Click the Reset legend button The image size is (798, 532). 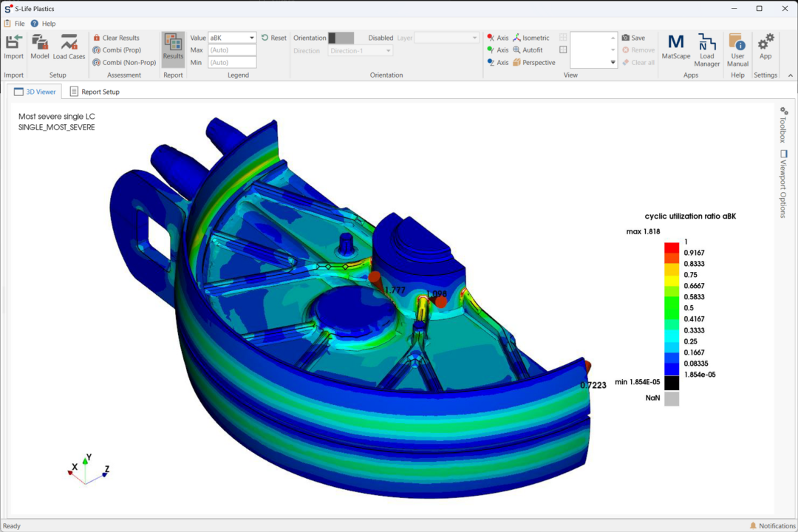(x=274, y=38)
